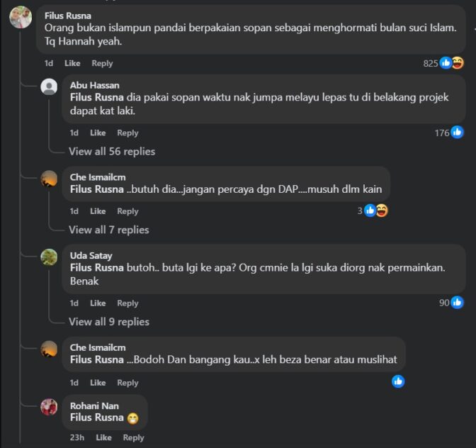Click the like reaction icon beside 90
This screenshot has height=448, width=476.
(x=457, y=303)
